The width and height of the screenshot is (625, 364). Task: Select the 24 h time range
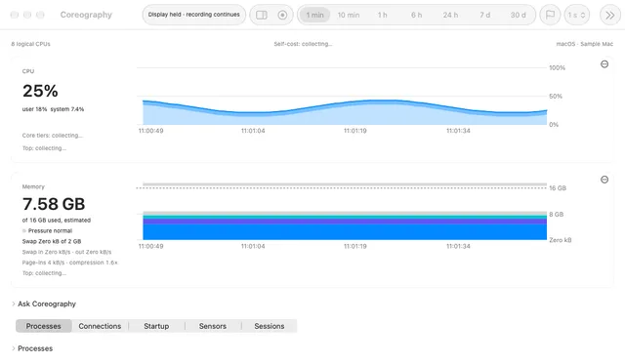[450, 15]
